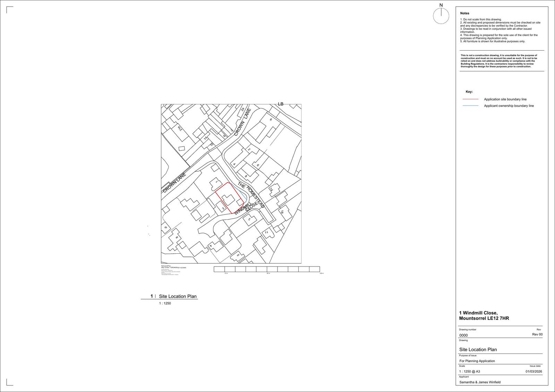Click the view number 1 beside the plan title
The image size is (555, 392).
[152, 296]
